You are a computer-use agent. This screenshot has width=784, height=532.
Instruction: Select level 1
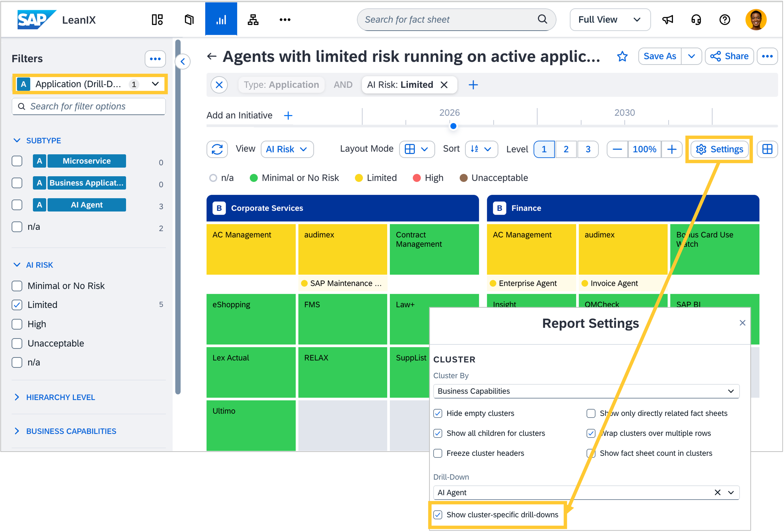tap(544, 149)
